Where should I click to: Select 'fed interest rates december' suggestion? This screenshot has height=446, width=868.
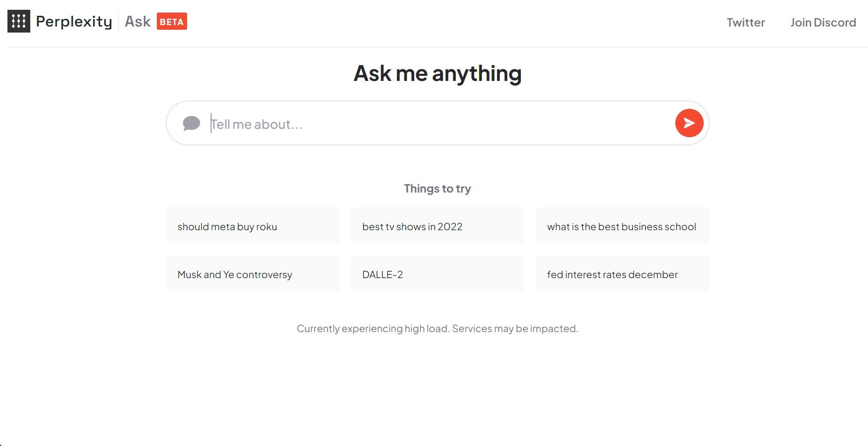click(x=622, y=274)
